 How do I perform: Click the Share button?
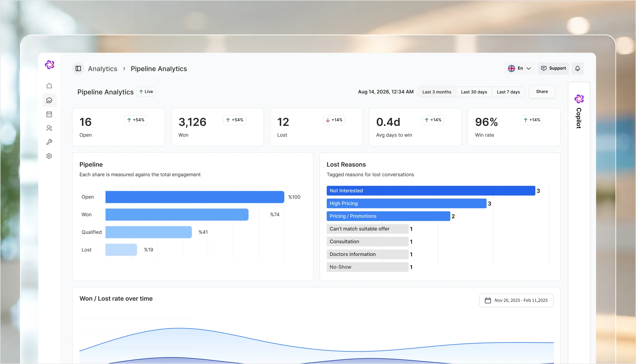coord(542,91)
